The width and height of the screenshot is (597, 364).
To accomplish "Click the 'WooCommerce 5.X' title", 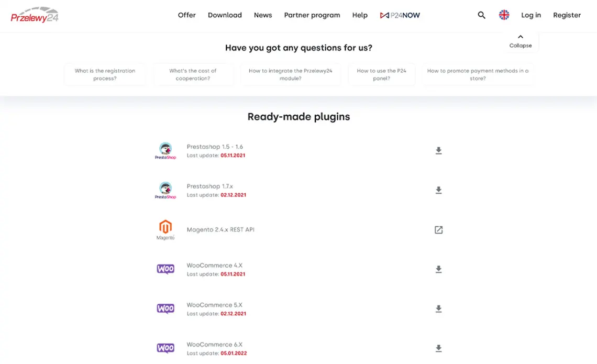I will coord(214,305).
